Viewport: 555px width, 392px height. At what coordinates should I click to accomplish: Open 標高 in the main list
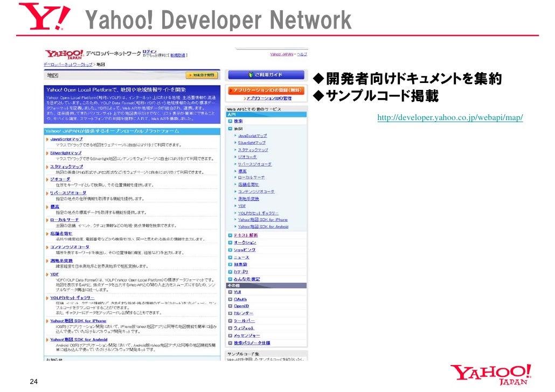[55, 207]
